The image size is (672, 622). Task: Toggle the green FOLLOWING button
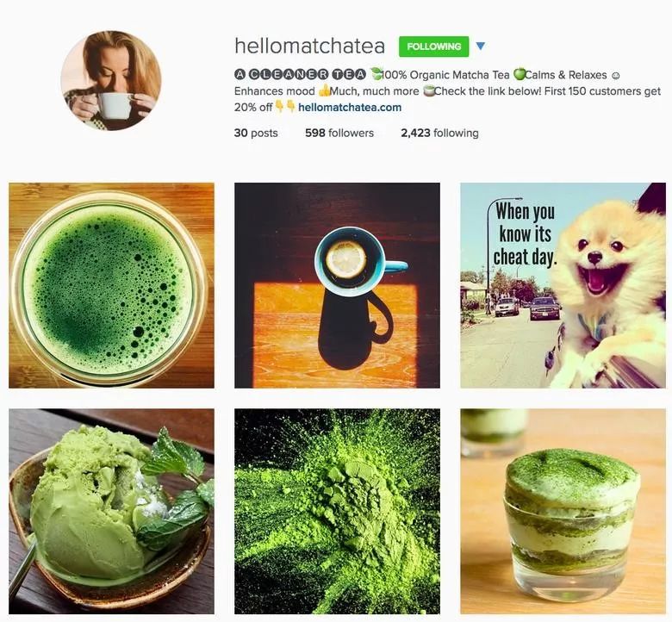click(x=433, y=47)
